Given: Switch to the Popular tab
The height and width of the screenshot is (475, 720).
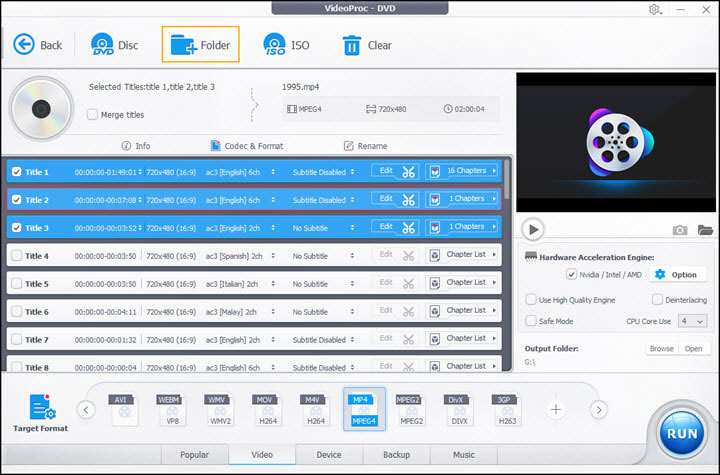Looking at the screenshot, I should (x=194, y=455).
